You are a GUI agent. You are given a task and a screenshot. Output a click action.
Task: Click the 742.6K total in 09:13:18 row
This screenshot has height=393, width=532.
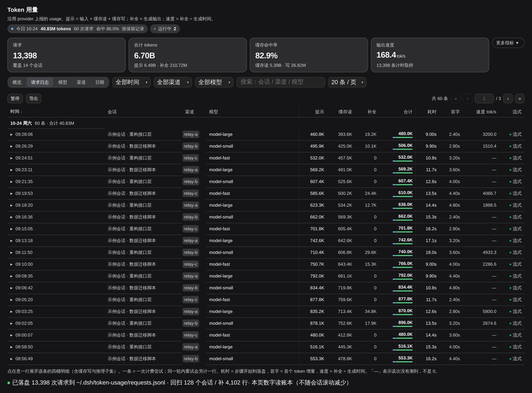tap(405, 240)
